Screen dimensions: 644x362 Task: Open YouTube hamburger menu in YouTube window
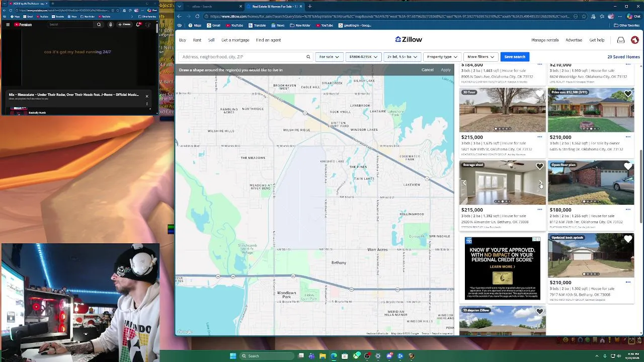(x=8, y=24)
